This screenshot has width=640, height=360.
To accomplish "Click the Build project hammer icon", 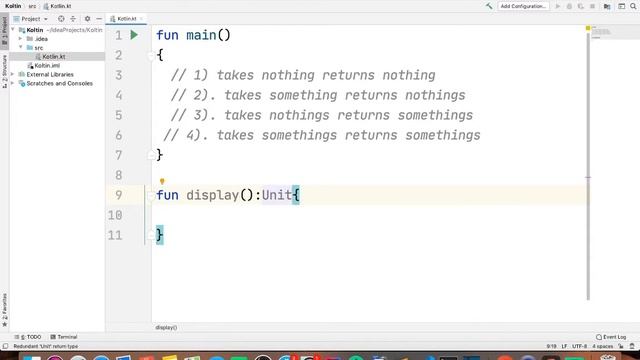I will (x=489, y=6).
